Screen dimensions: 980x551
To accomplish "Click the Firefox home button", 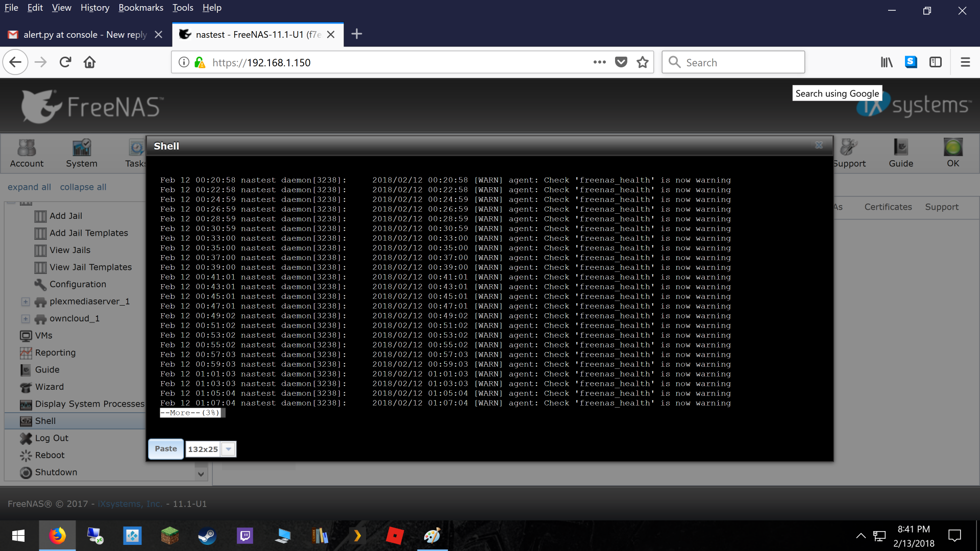I will 90,62.
